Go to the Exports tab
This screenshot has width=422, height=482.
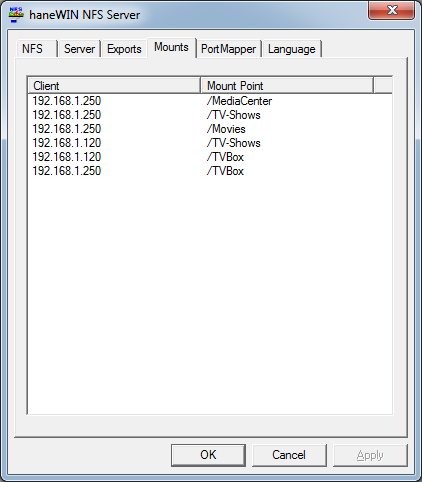124,49
